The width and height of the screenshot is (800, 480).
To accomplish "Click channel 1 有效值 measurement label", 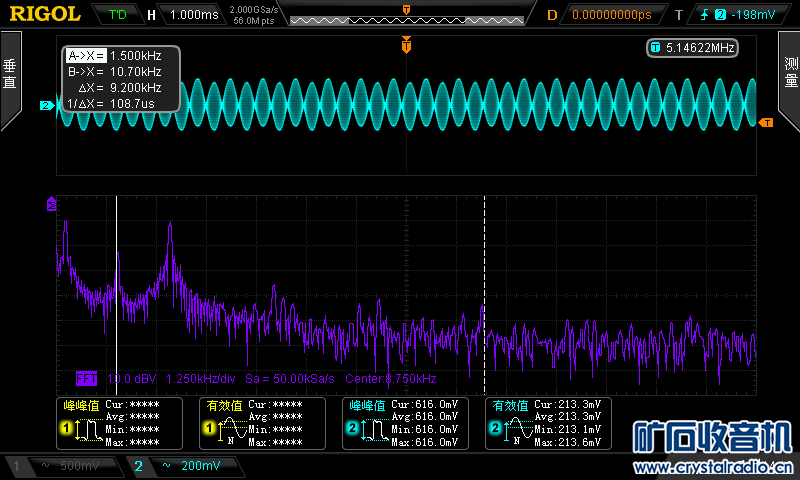I will [x=224, y=406].
